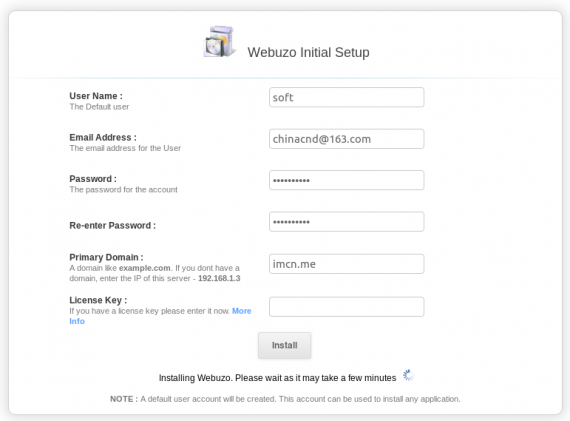
Task: Click the Primary Domain label
Action: click(106, 257)
